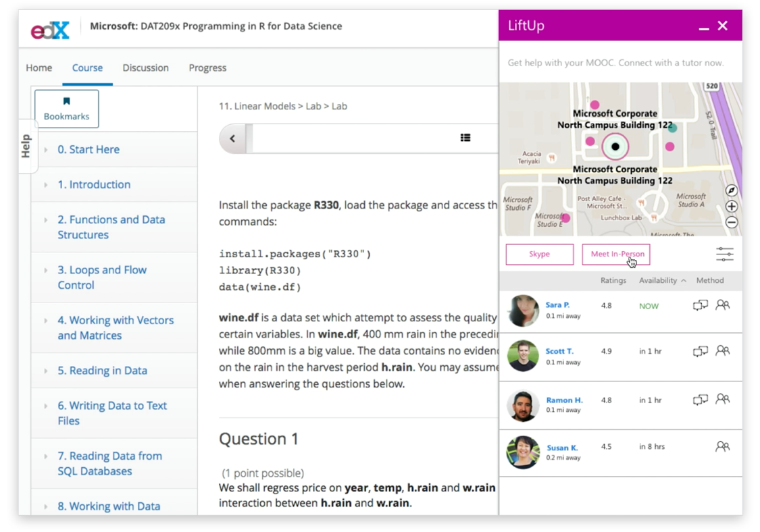Select the Skype contact option
This screenshot has width=760, height=532.
point(540,255)
